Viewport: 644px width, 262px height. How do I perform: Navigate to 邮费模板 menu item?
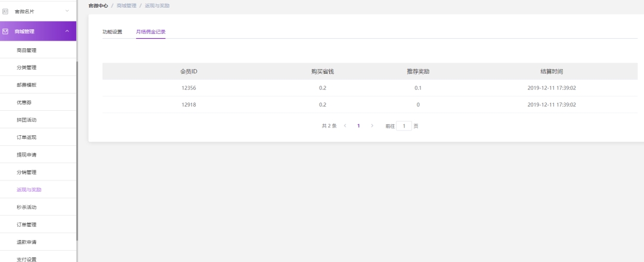(27, 85)
